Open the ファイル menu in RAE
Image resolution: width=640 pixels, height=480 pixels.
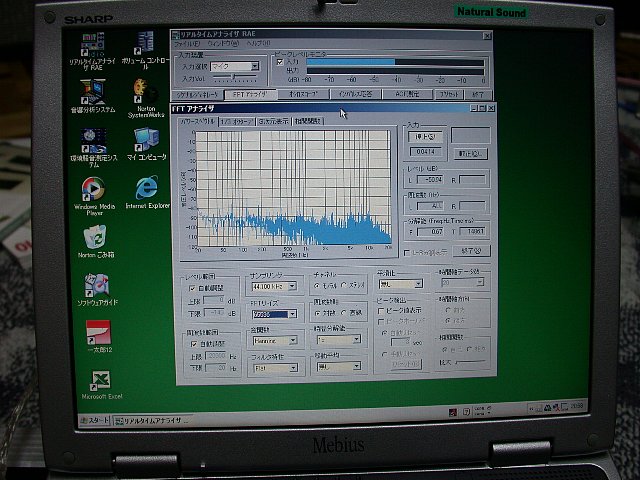point(185,44)
